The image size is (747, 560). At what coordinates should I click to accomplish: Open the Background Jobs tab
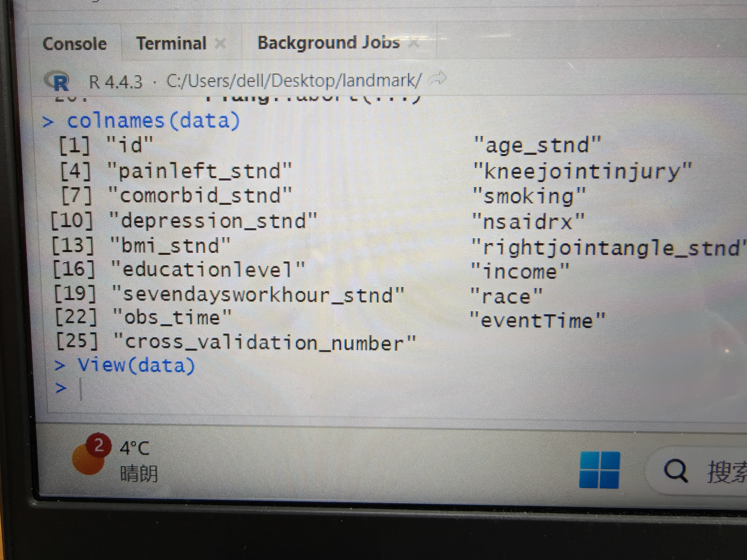[328, 43]
